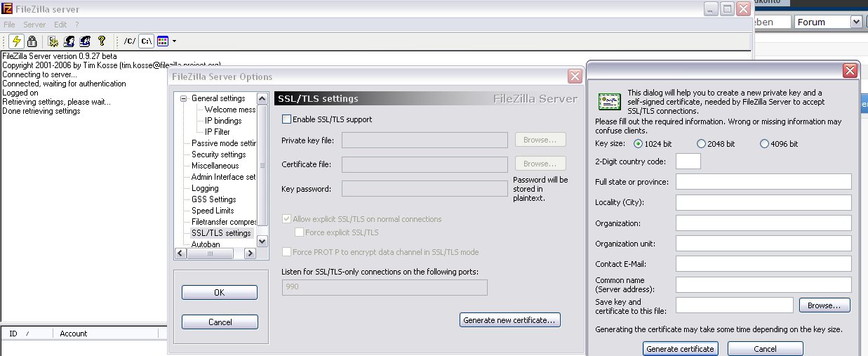Open the Server menu
This screenshot has width=868, height=356.
34,25
